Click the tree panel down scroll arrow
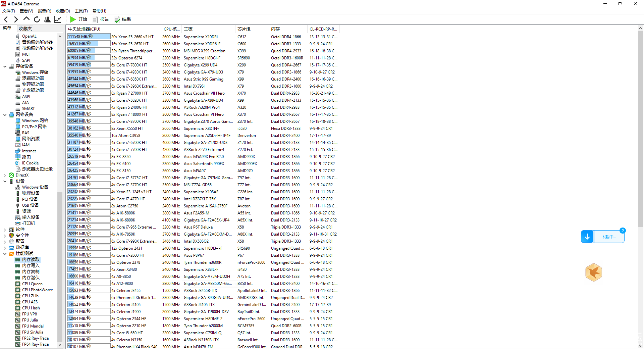Viewport: 644px width, 349px height. [x=60, y=345]
